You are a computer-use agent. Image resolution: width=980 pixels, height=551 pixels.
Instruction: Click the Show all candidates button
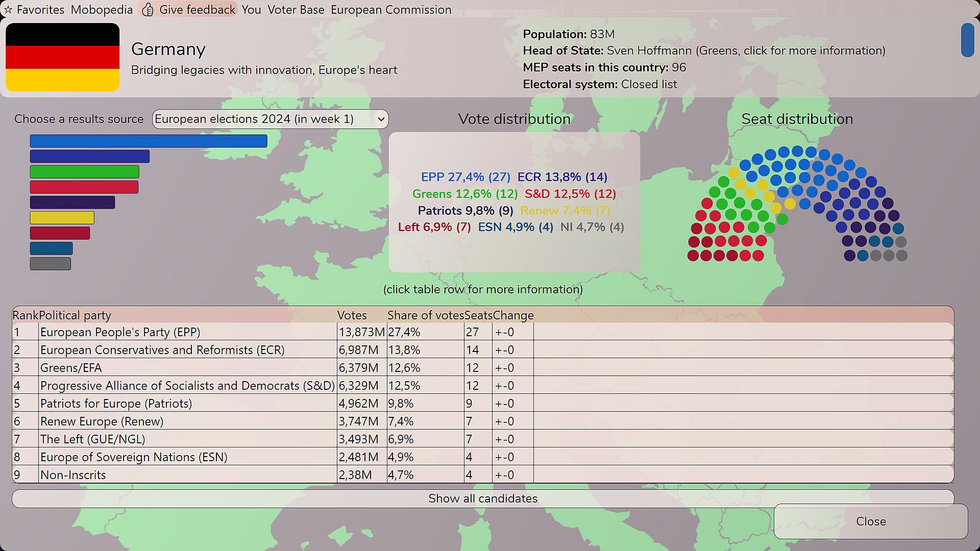(x=482, y=498)
